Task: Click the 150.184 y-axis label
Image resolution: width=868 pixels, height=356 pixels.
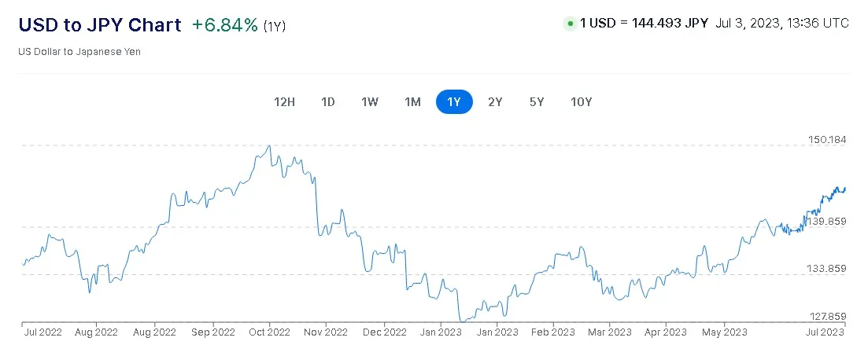Action: (827, 140)
